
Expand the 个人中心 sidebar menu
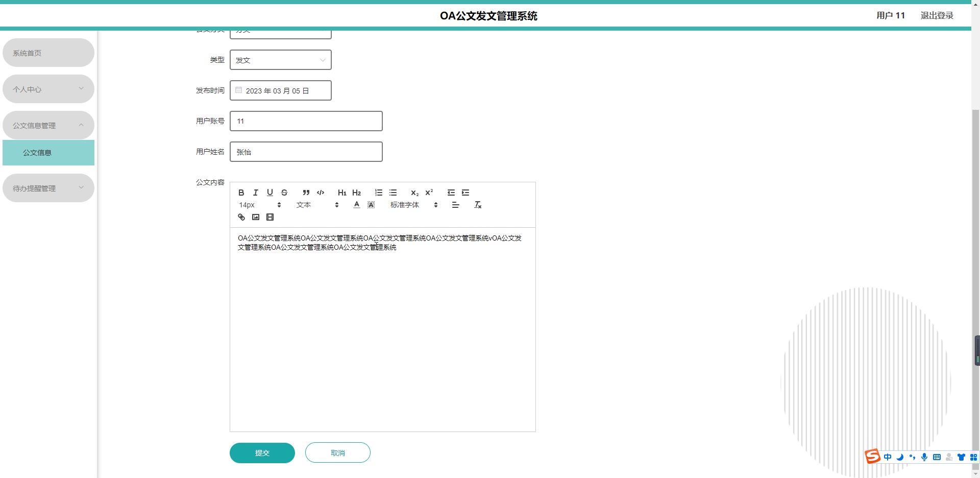tap(48, 89)
